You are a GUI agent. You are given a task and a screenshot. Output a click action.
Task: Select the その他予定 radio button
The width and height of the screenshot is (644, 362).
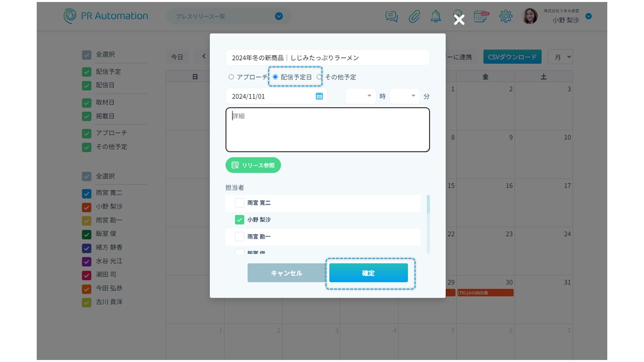(319, 77)
